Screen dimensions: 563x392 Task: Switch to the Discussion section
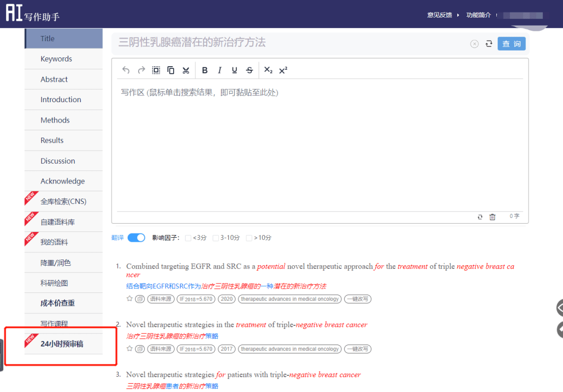[x=58, y=161]
